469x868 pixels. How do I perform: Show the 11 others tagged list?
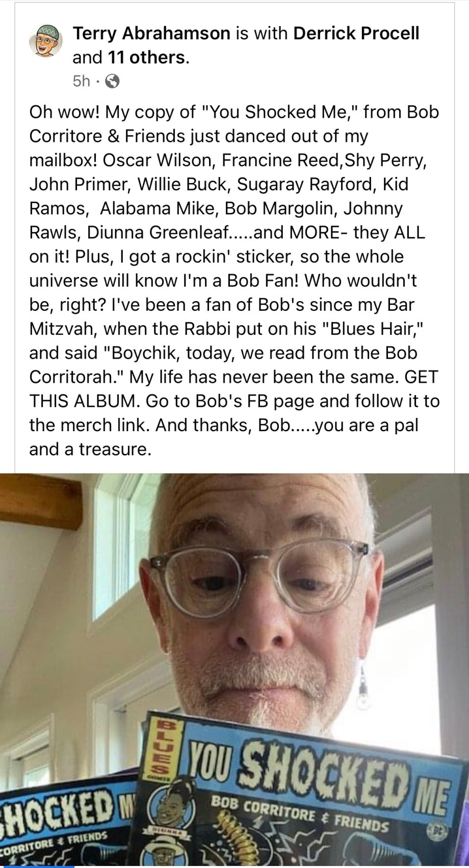pyautogui.click(x=146, y=58)
